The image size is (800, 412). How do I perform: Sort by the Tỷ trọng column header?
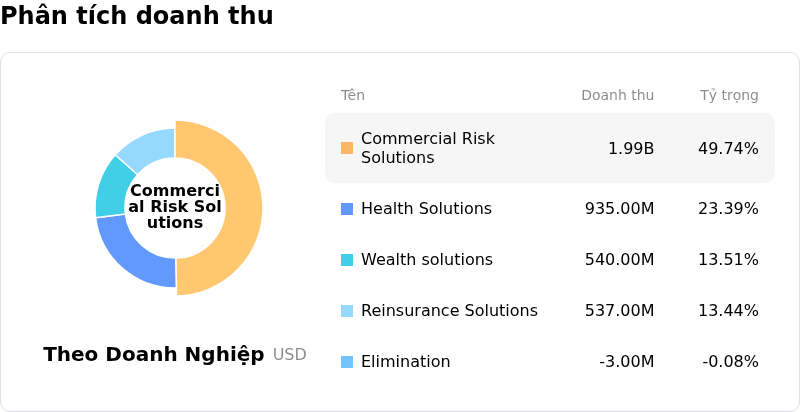pos(729,96)
